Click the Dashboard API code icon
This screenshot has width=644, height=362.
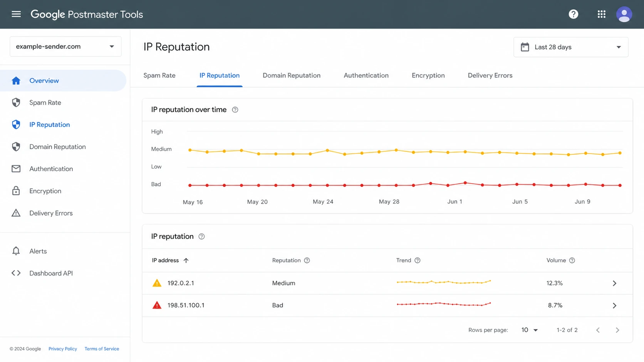coord(16,273)
